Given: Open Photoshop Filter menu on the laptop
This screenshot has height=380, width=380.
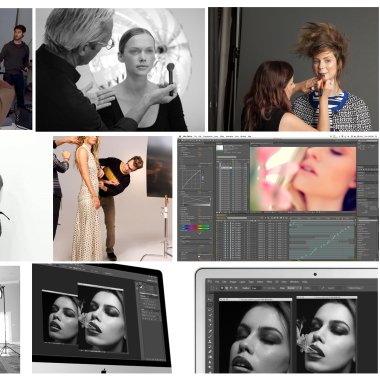Looking at the screenshot, I should 269,282.
